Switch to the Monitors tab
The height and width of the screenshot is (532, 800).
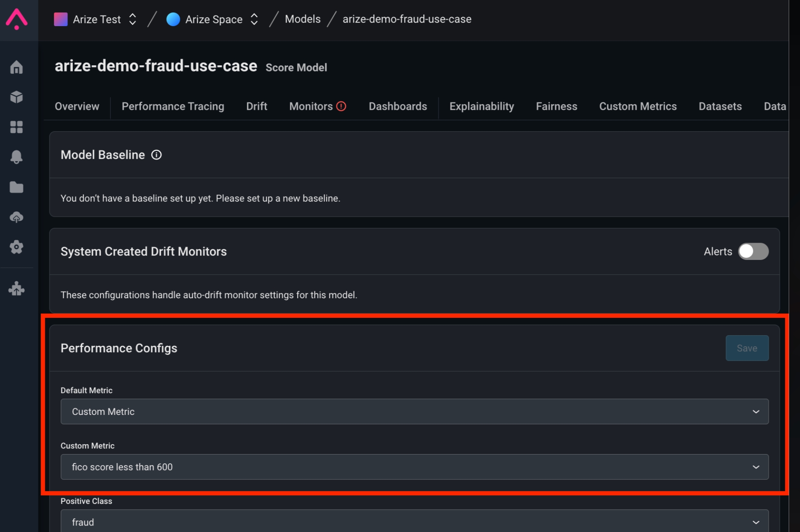coord(311,106)
